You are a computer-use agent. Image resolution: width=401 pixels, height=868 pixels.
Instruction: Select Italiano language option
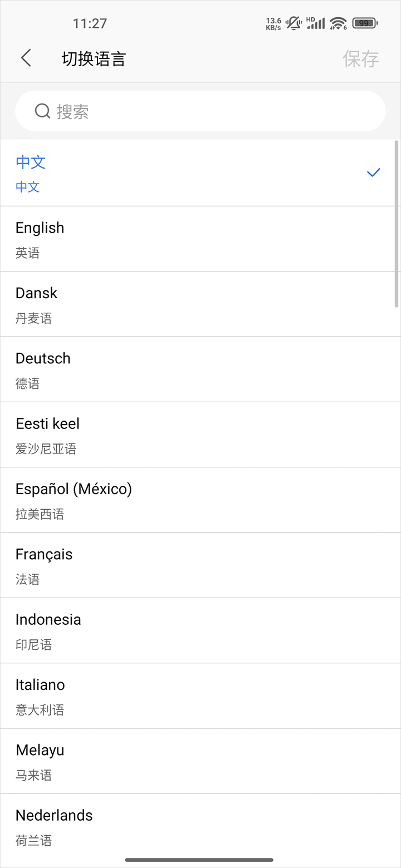200,696
